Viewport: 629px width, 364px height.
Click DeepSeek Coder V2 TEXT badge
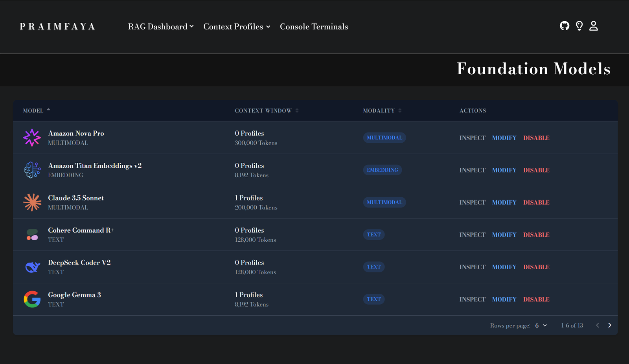374,267
